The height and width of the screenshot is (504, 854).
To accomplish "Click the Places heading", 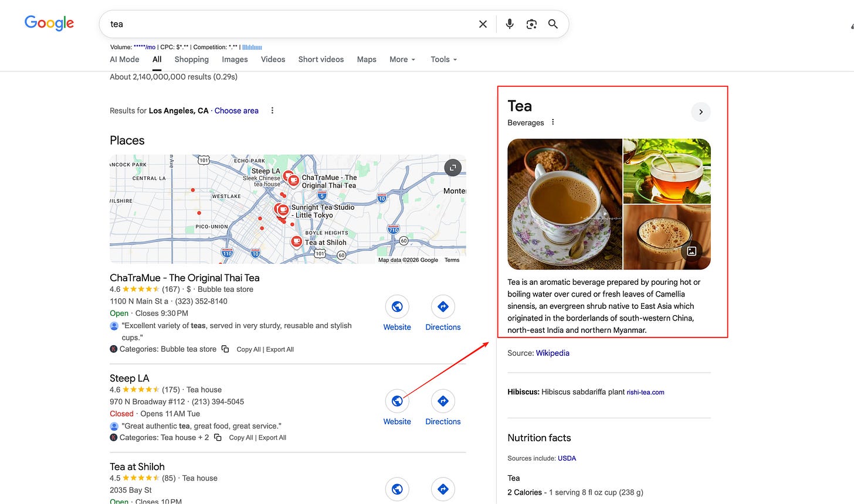I will 127,141.
